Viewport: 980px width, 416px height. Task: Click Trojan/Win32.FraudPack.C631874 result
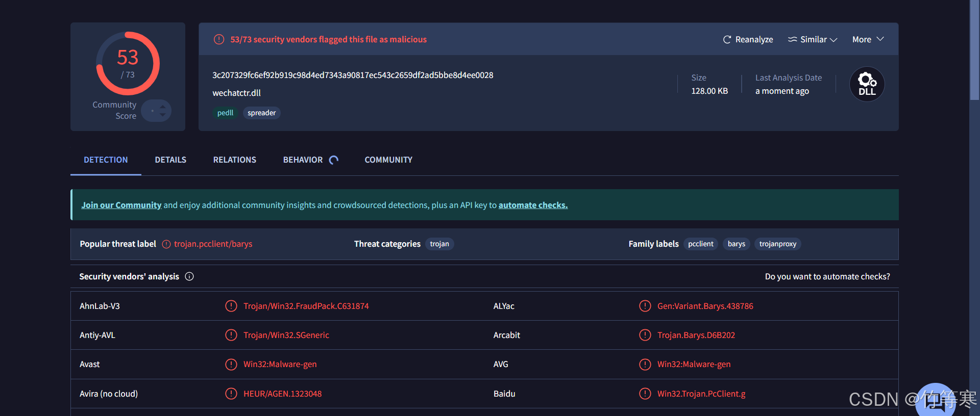(306, 306)
